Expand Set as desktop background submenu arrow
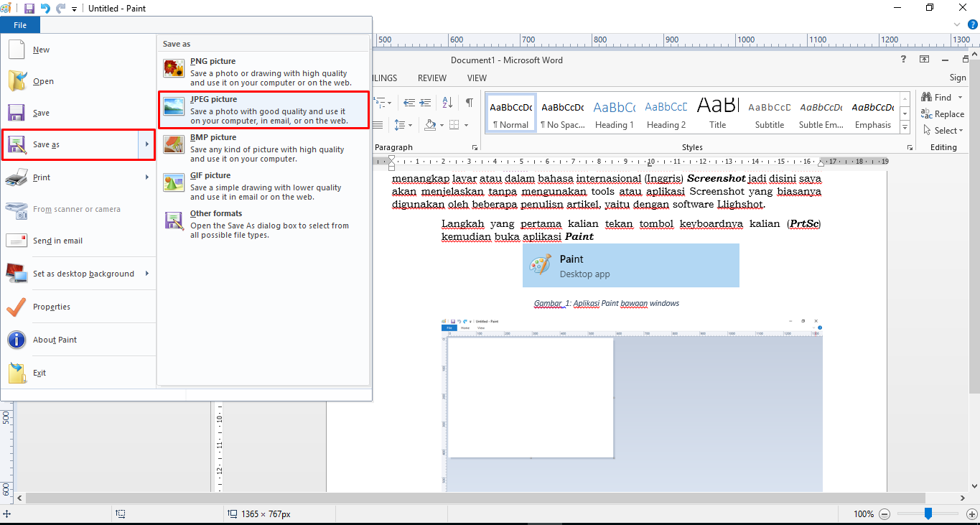Screen dimensions: 980x525 (x=146, y=274)
